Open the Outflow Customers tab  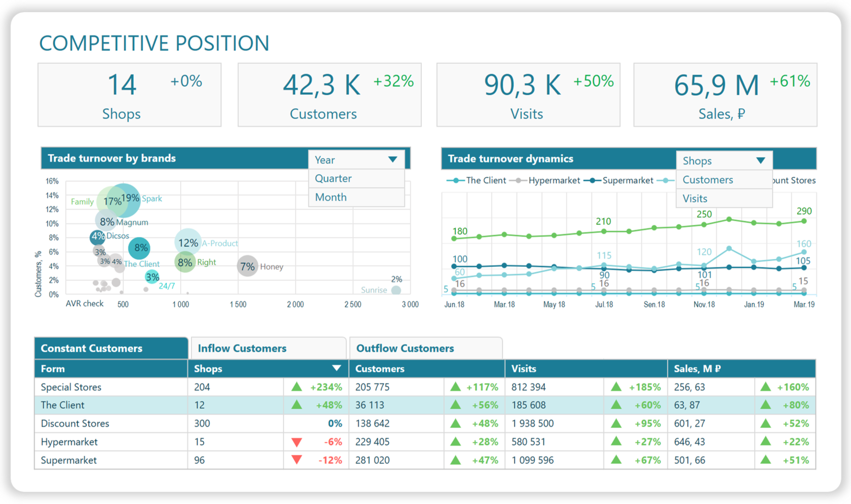pos(405,348)
